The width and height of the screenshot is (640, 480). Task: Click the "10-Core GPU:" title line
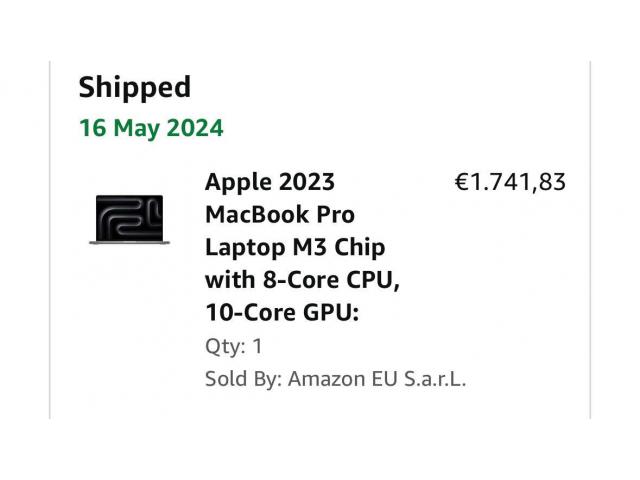click(x=282, y=312)
